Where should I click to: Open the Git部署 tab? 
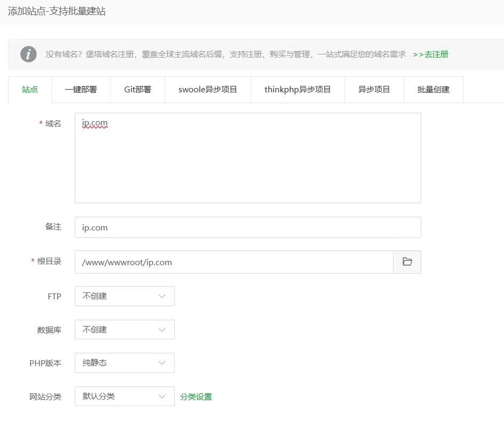(138, 90)
